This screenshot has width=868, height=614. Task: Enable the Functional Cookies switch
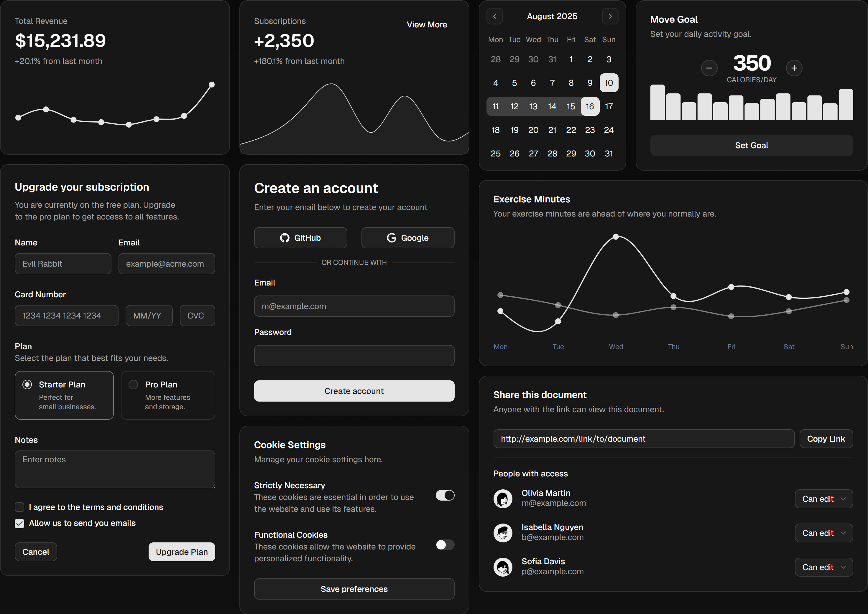pos(445,545)
